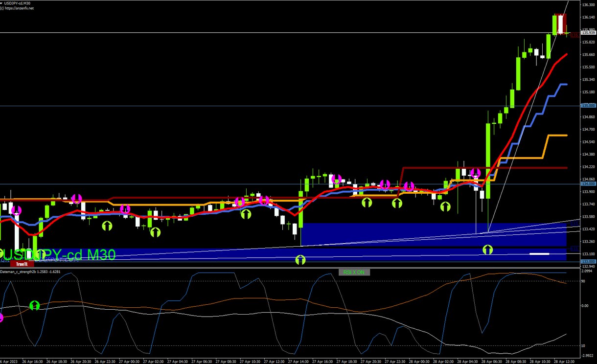Select the 26 Apr 16:30 time label
Image resolution: width=597 pixels, height=364 pixels.
click(33, 362)
